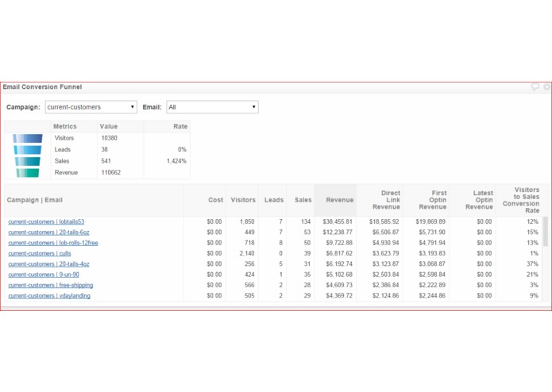Click the direct link revenue $18,585.92
The image size is (552, 392).
(384, 222)
